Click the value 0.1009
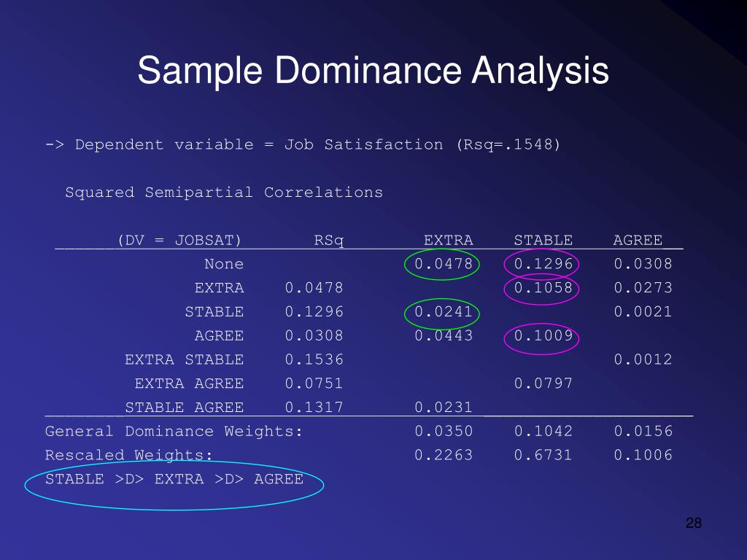 543,335
